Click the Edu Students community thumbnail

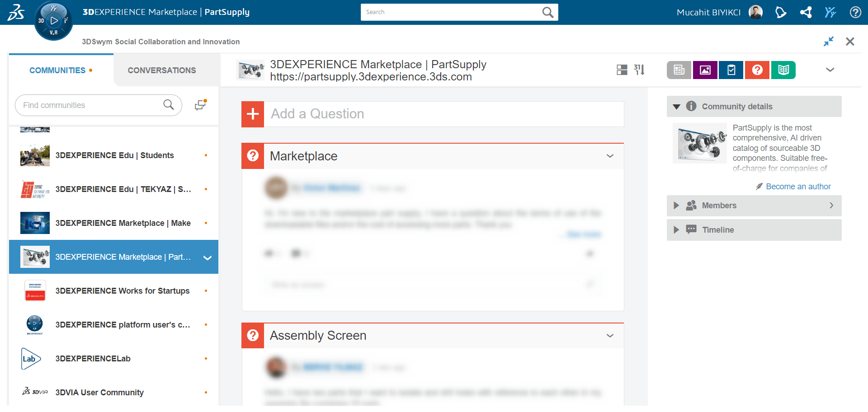35,155
